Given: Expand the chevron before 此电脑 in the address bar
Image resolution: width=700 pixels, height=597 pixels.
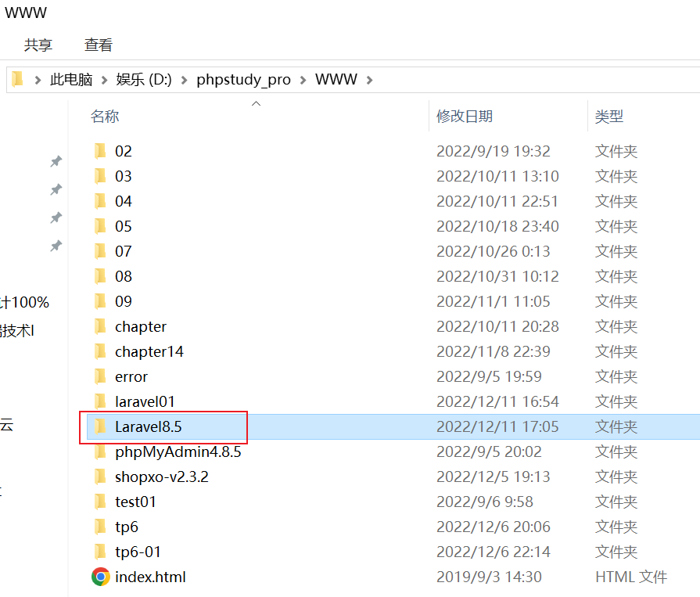Looking at the screenshot, I should 38,80.
